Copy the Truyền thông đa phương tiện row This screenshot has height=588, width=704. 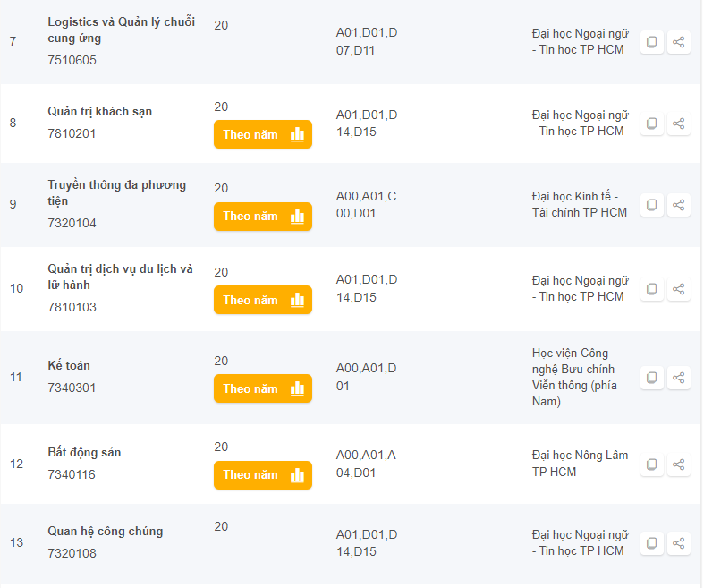pyautogui.click(x=652, y=205)
